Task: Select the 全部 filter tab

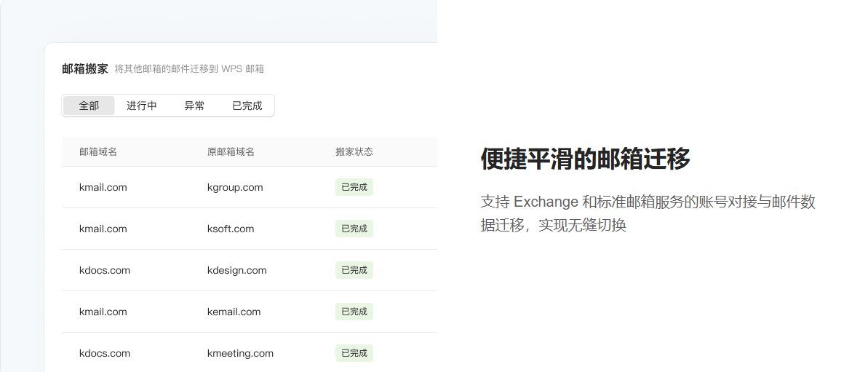Action: pyautogui.click(x=89, y=106)
